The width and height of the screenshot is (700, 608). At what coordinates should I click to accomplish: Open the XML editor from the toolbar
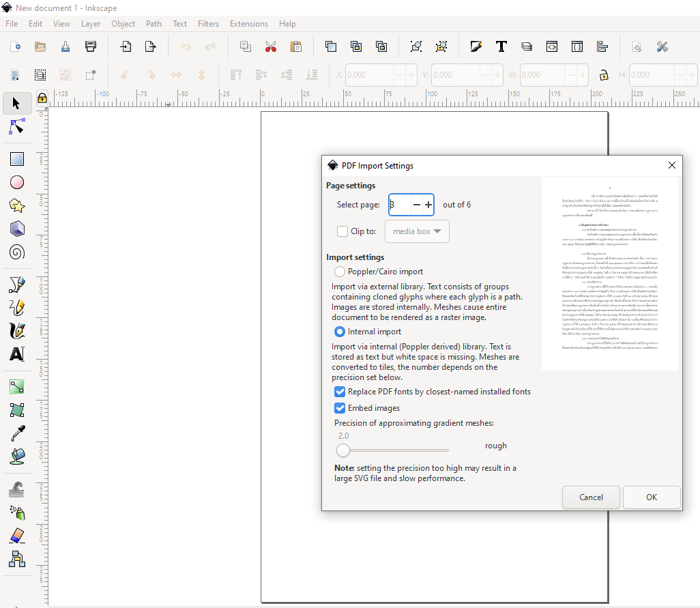click(551, 47)
